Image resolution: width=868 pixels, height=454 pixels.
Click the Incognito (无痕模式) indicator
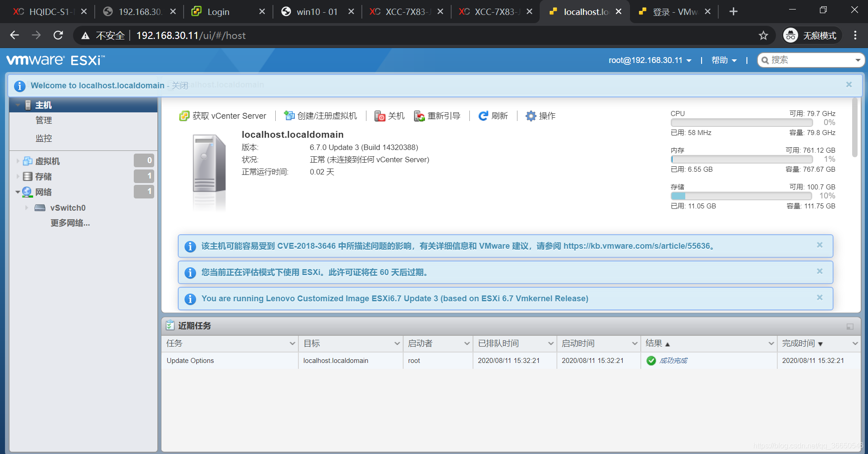point(811,35)
